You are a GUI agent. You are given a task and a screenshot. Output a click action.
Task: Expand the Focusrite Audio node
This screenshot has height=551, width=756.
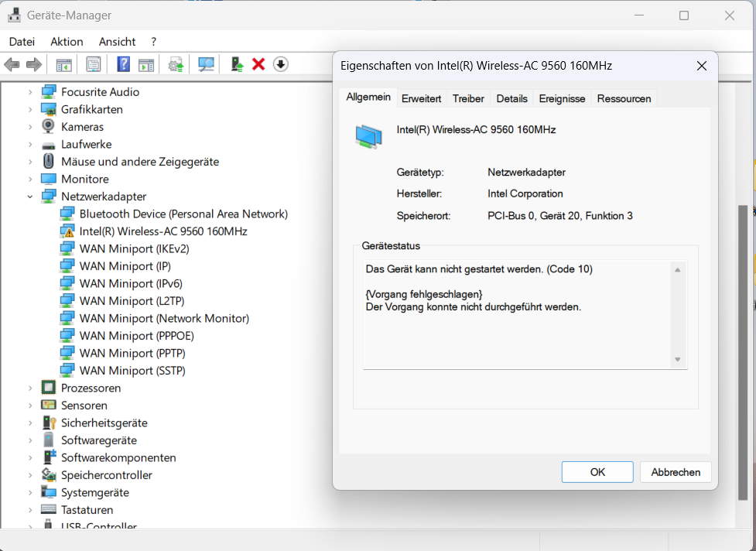click(30, 92)
